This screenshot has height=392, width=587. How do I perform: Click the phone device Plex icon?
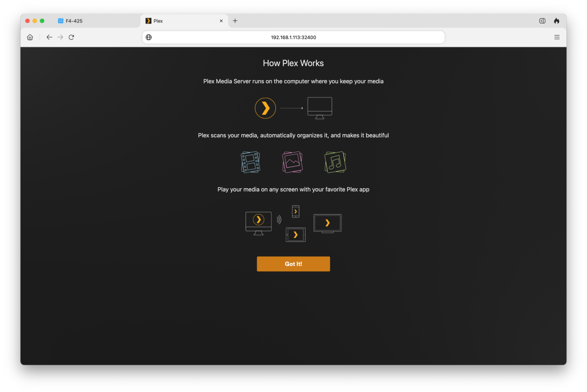point(295,211)
